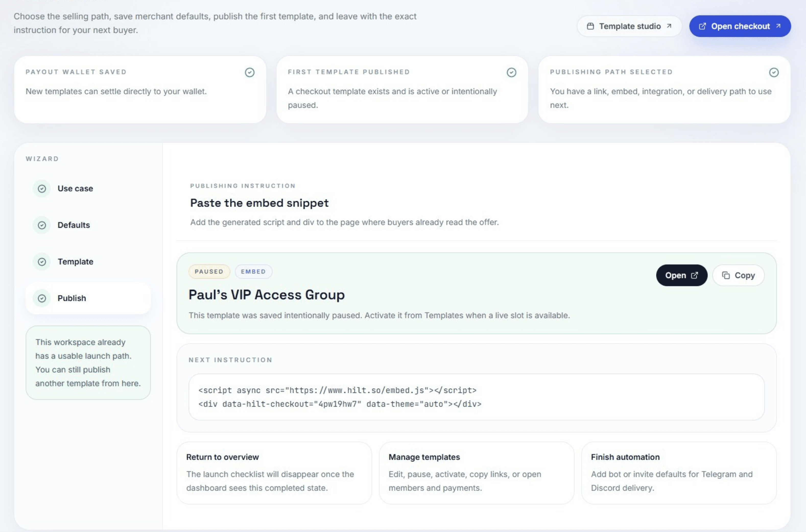Screen dimensions: 806x532
Task: Copy the embed snippet with Copy button
Action: tap(739, 275)
